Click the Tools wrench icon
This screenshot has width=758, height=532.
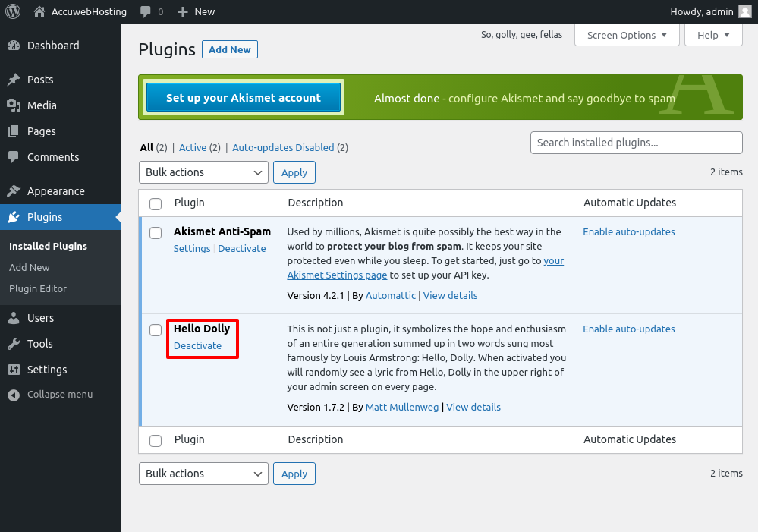click(x=14, y=343)
